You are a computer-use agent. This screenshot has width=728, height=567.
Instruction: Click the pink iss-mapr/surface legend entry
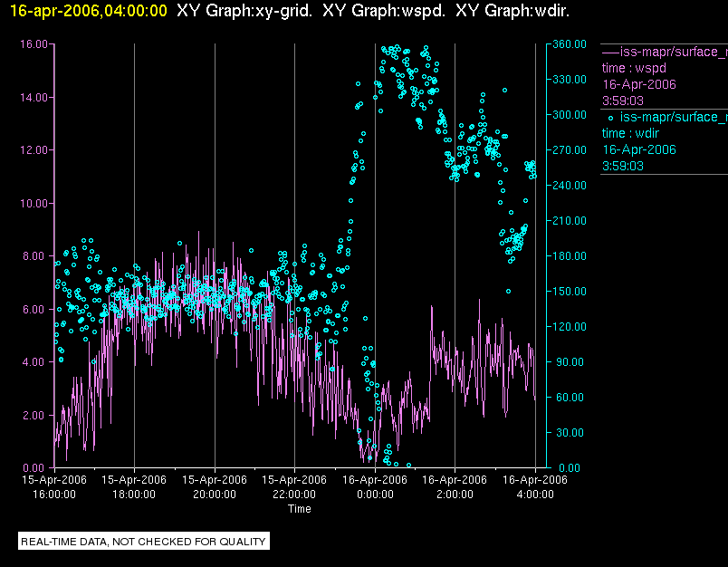pos(665,52)
